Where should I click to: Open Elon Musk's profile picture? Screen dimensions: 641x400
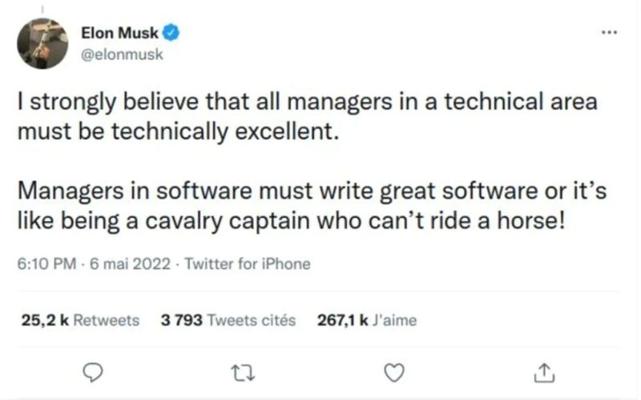coord(43,43)
